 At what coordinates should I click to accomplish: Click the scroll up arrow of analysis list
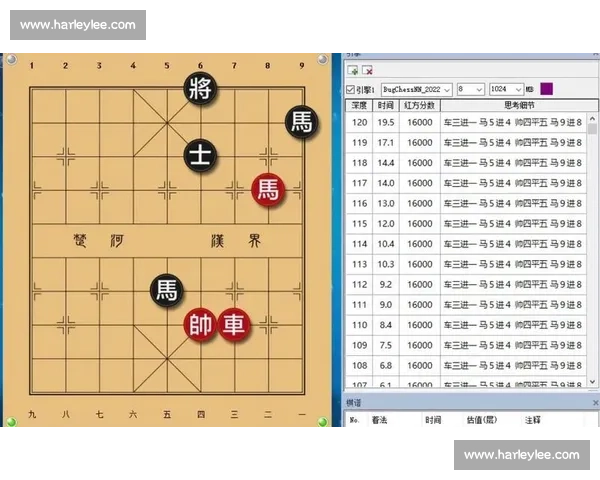tap(592, 118)
